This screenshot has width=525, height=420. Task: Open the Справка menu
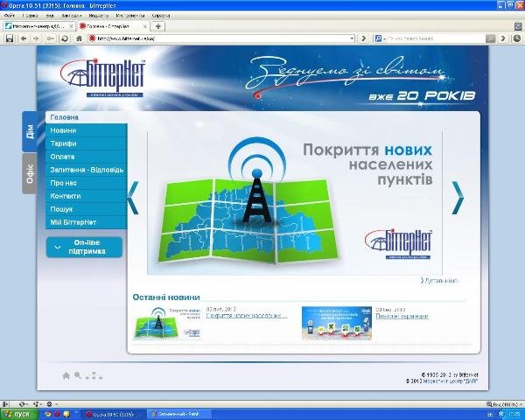click(x=161, y=16)
